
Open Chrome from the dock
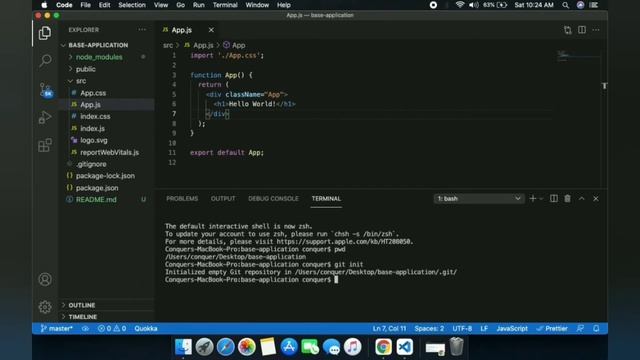[x=383, y=347]
